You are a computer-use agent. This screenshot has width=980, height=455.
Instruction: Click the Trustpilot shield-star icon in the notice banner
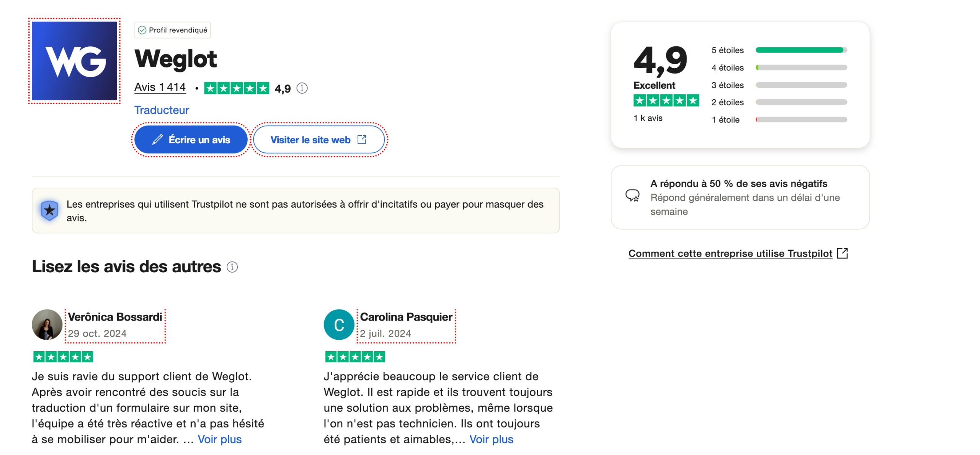pos(49,209)
